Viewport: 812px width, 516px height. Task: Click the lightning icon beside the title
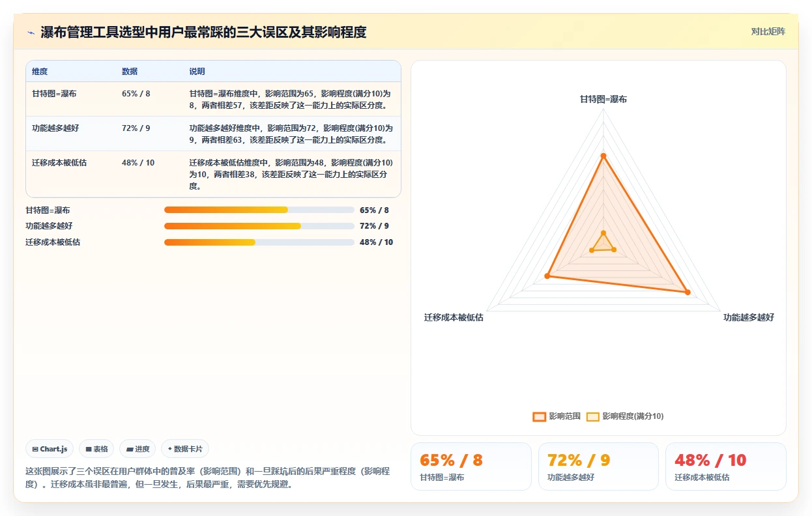pyautogui.click(x=31, y=33)
